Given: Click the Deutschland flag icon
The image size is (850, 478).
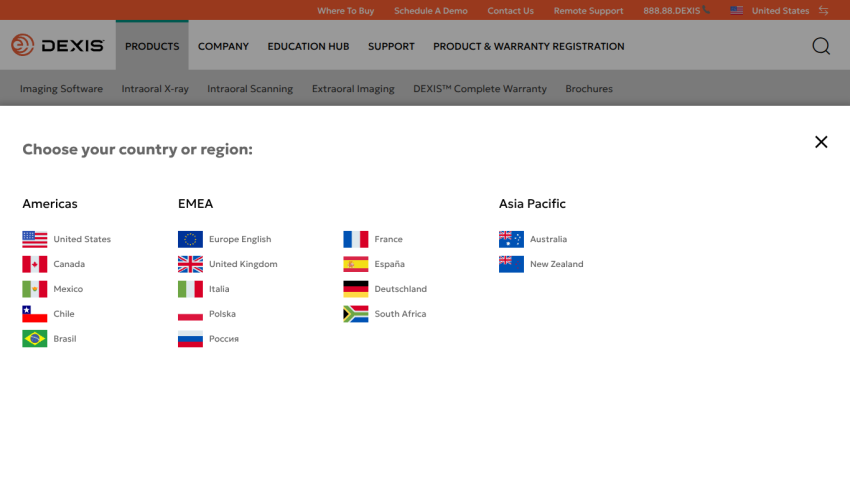Looking at the screenshot, I should tap(356, 289).
